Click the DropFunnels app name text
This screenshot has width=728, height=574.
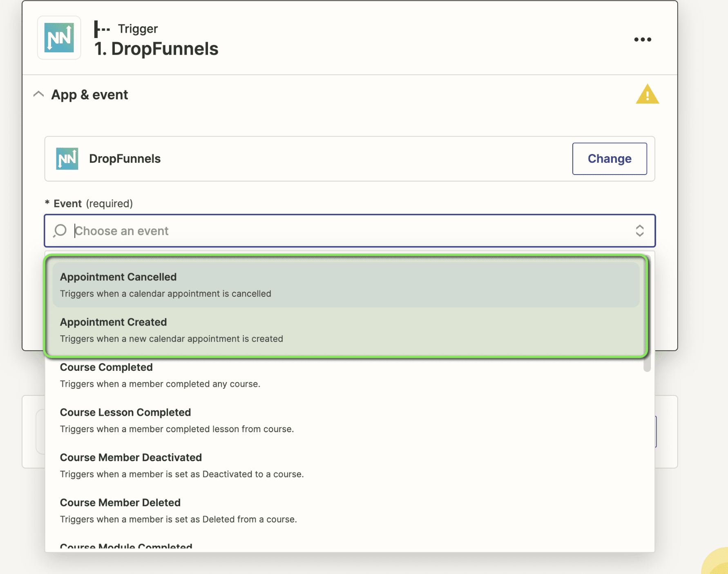click(125, 159)
